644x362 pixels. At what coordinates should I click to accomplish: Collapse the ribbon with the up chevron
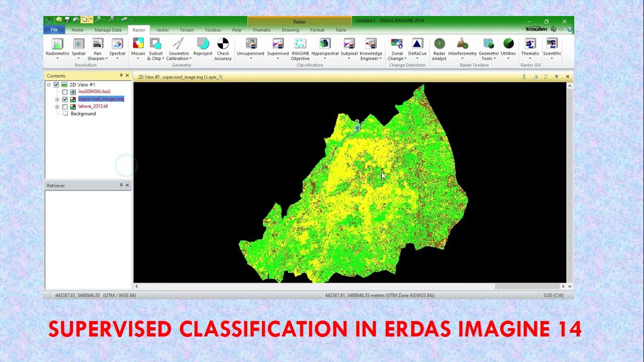561,30
